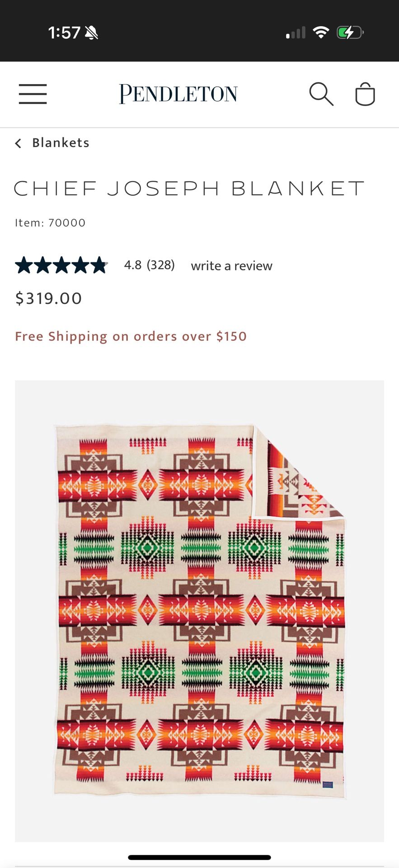399x868 pixels.
Task: Open the Chief Joseph blanket product image
Action: 199,610
